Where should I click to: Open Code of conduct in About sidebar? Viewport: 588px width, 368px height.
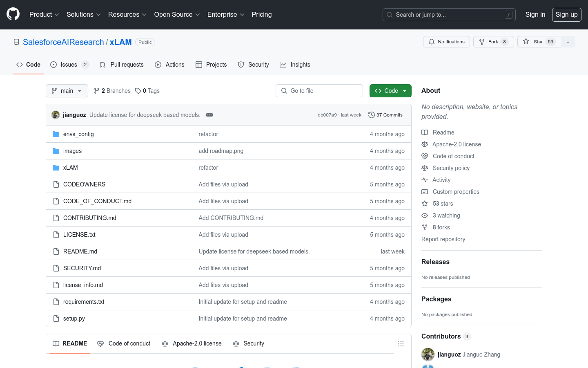coord(448,156)
